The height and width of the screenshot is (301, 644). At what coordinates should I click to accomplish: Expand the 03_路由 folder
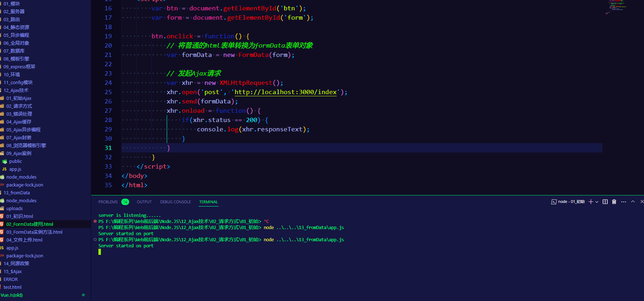tap(11, 19)
